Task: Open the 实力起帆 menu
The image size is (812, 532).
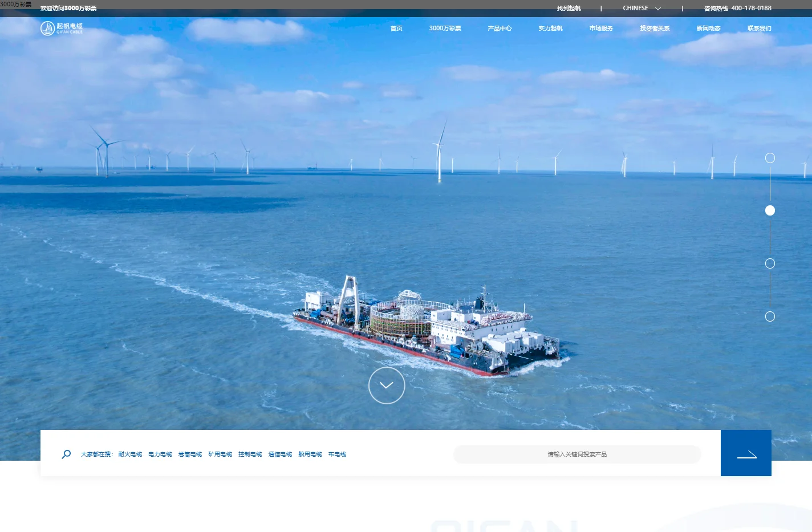Action: tap(550, 29)
